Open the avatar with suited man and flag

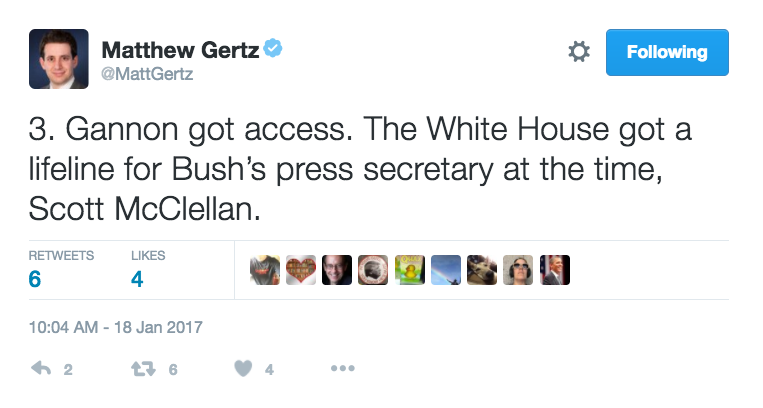click(553, 269)
